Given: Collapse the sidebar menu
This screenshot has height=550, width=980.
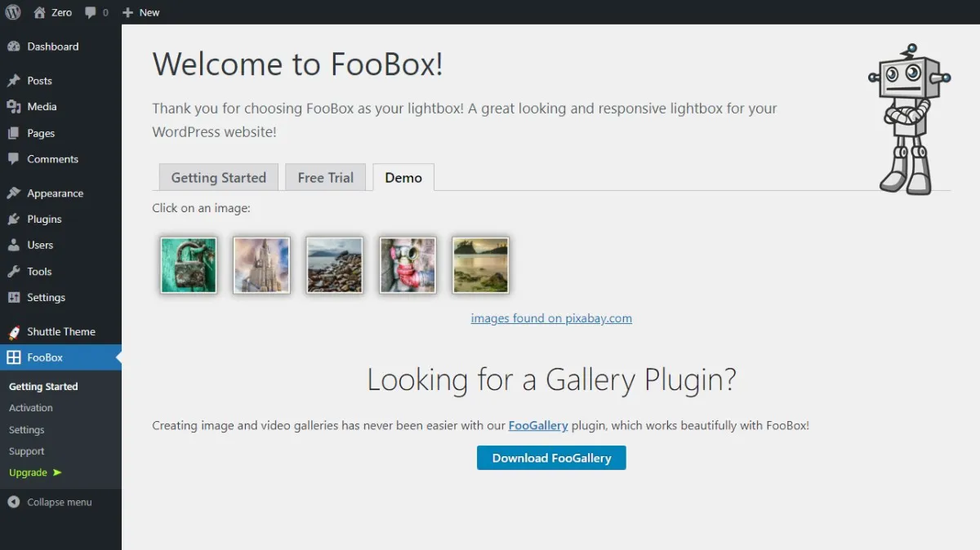Looking at the screenshot, I should 50,503.
